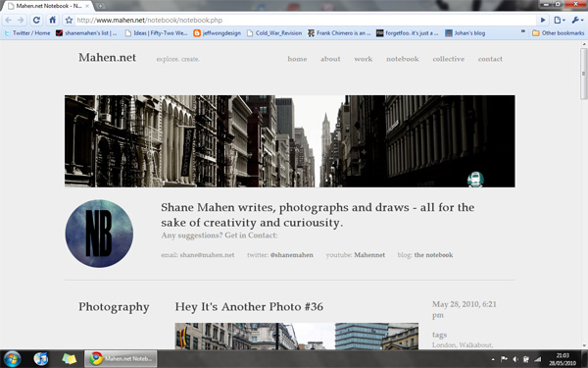Screen dimensions: 588x368
Task: Open the Windows Start button
Action: pyautogui.click(x=13, y=358)
